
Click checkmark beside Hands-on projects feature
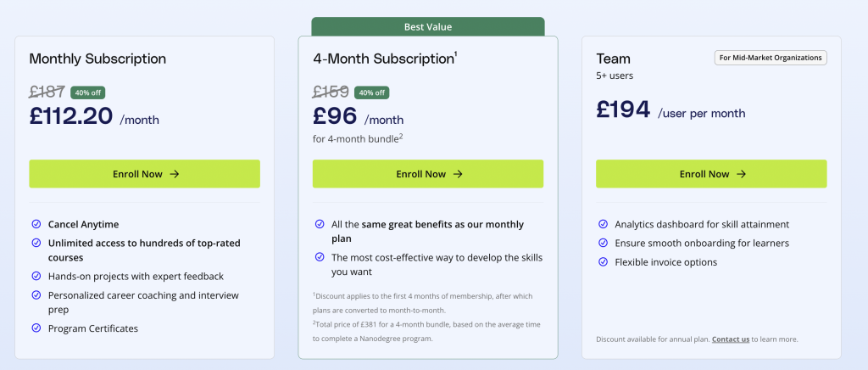tap(36, 276)
